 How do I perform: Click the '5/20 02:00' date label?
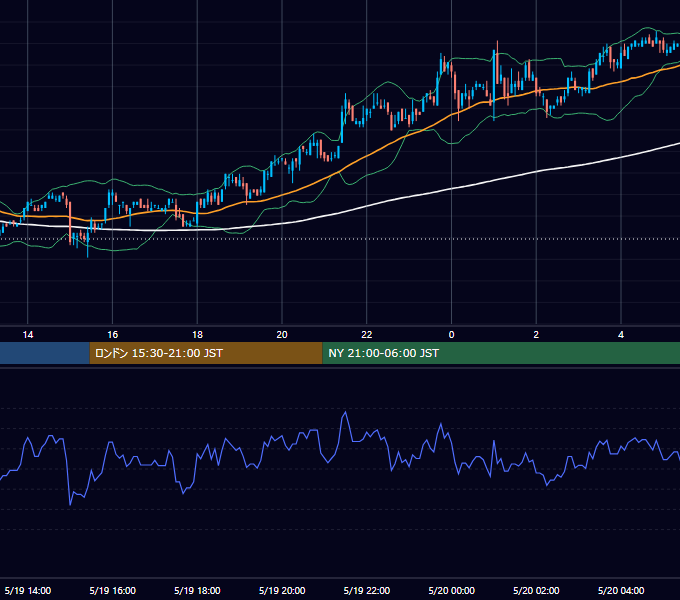tap(536, 590)
